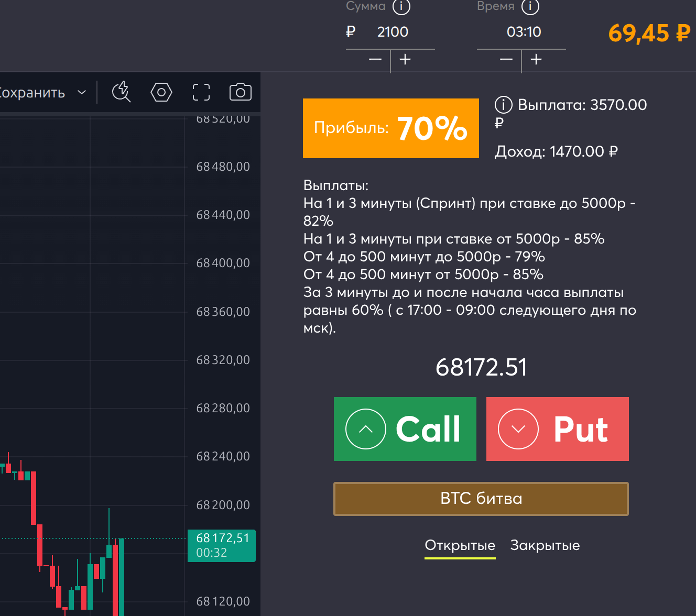Decrease the trade time with minus
Viewport: 696px width, 616px height.
click(x=506, y=59)
